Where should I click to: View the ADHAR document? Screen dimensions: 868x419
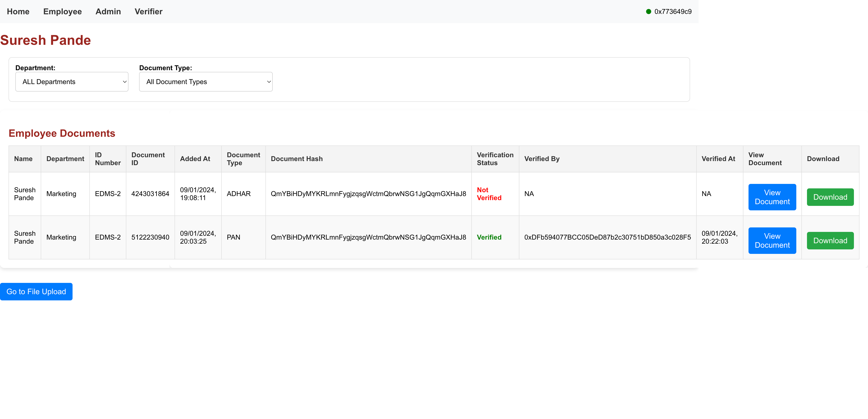(772, 197)
